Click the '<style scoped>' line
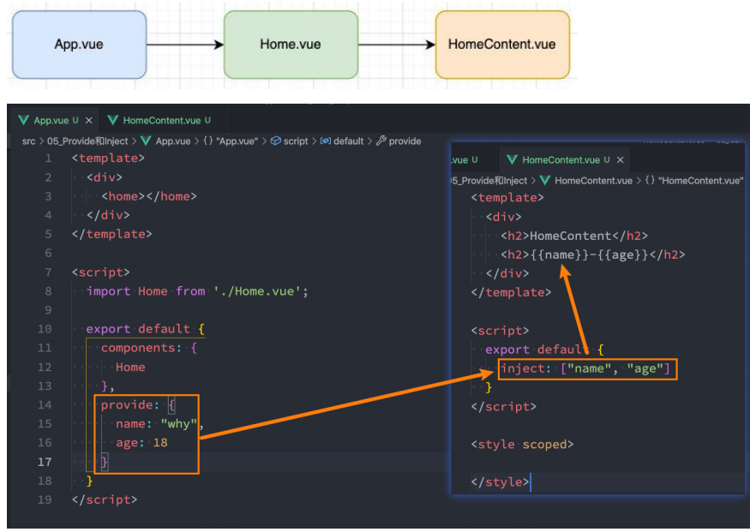 click(522, 445)
